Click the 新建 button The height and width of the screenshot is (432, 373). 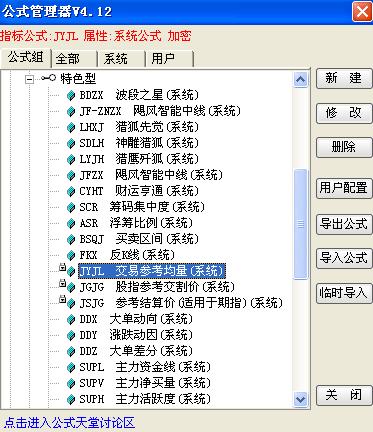tap(344, 78)
